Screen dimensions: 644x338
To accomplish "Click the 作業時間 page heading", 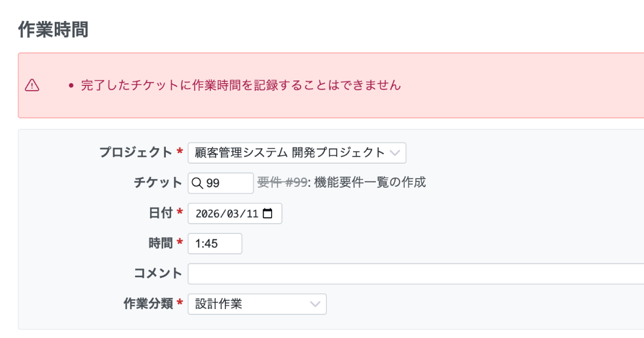I will pos(53,30).
